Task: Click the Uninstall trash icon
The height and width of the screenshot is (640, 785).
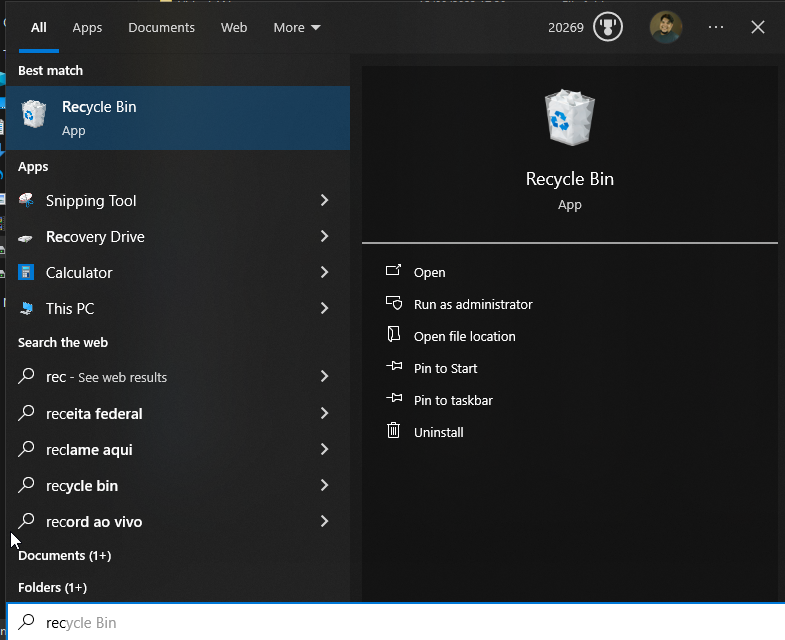Action: point(394,431)
